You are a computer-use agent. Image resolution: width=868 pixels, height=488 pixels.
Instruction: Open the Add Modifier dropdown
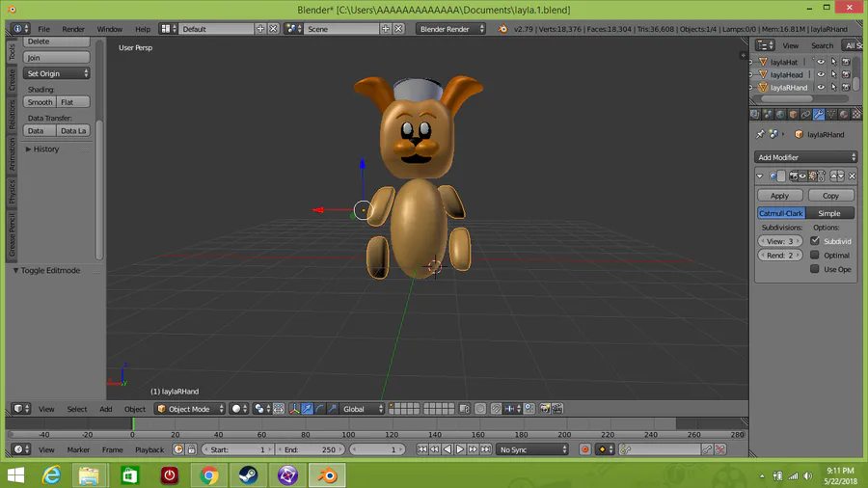point(806,157)
